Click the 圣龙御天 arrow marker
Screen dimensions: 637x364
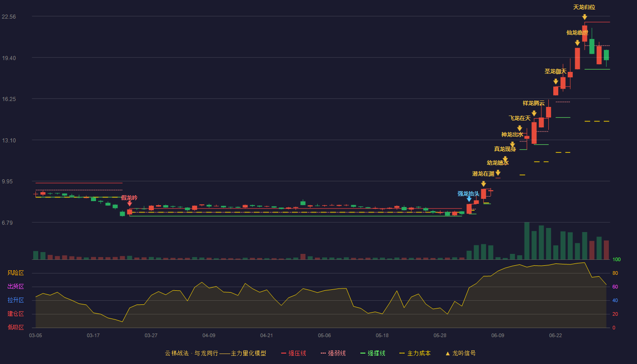point(556,81)
